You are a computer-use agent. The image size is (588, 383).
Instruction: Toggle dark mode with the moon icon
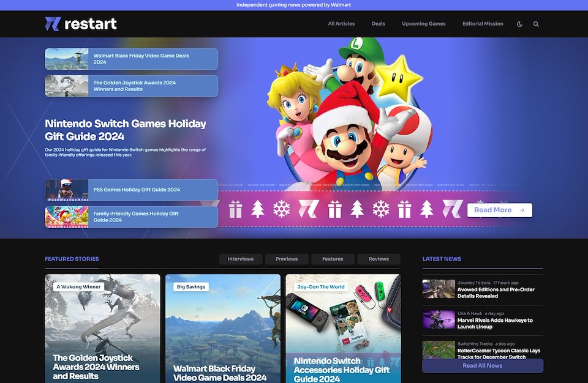pyautogui.click(x=519, y=24)
